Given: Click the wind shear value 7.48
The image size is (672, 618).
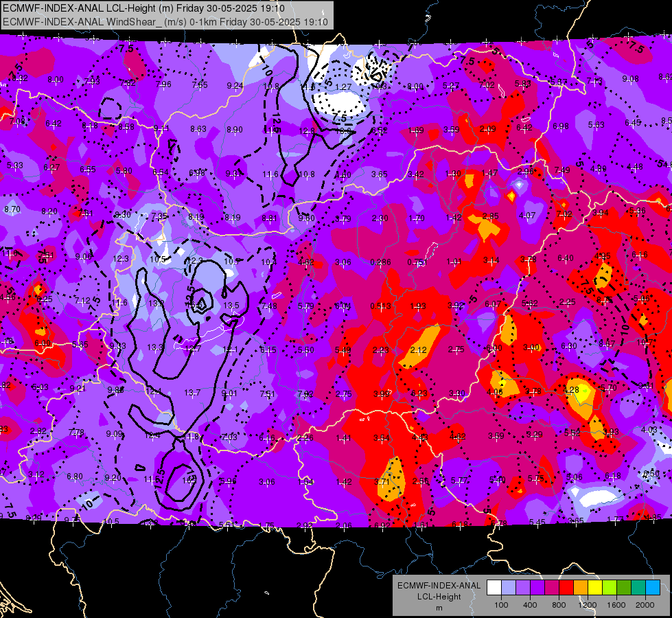Looking at the screenshot, I should coord(268,306).
